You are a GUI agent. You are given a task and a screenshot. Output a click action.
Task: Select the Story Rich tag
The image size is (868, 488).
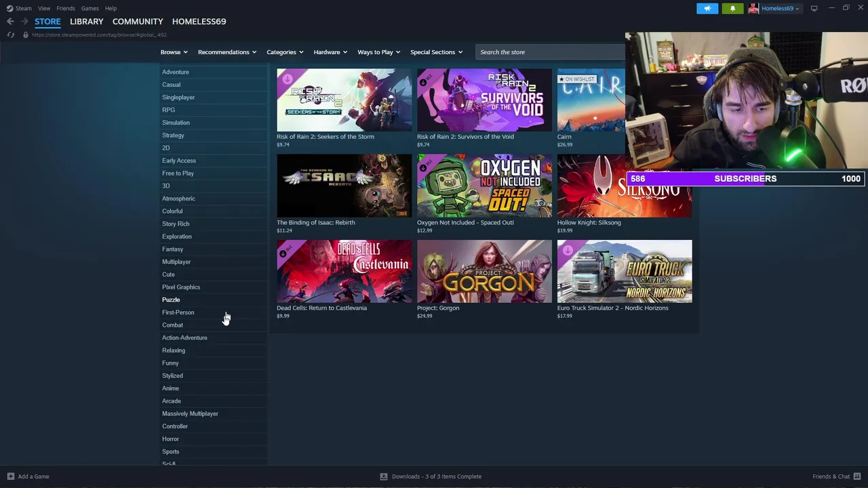[x=176, y=224]
